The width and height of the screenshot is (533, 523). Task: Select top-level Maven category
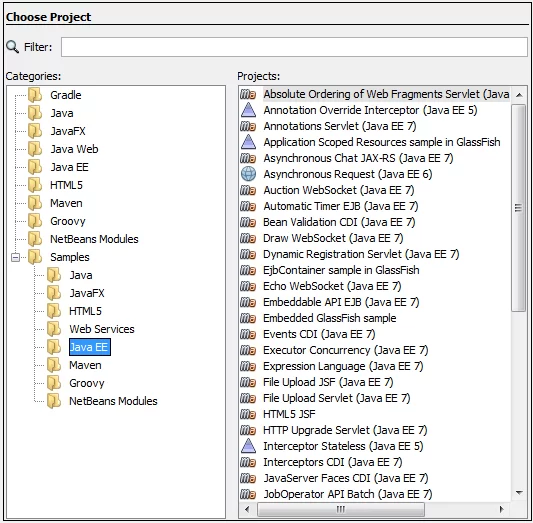[66, 203]
